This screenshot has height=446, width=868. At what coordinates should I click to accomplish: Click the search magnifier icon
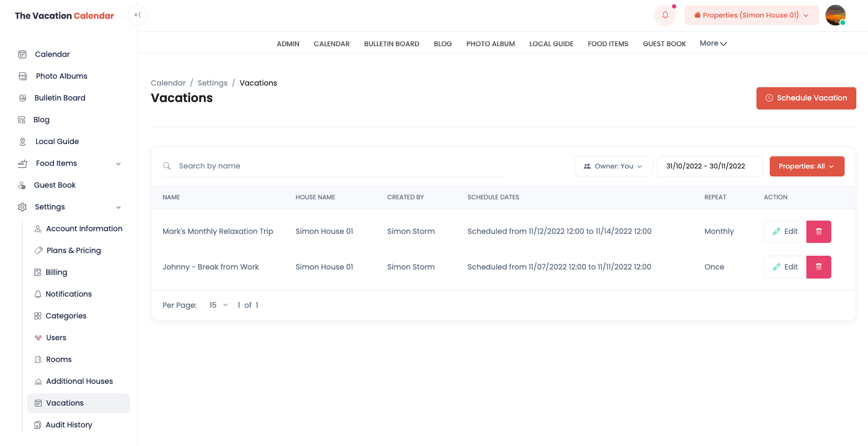tap(167, 166)
